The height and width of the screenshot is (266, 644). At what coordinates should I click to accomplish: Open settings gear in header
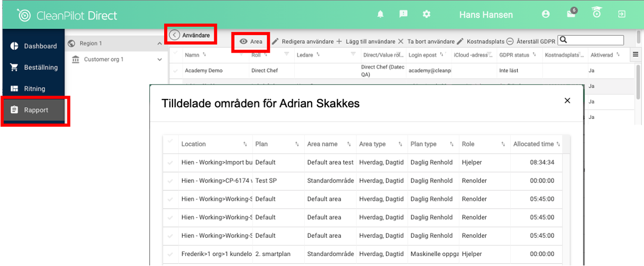point(427,14)
